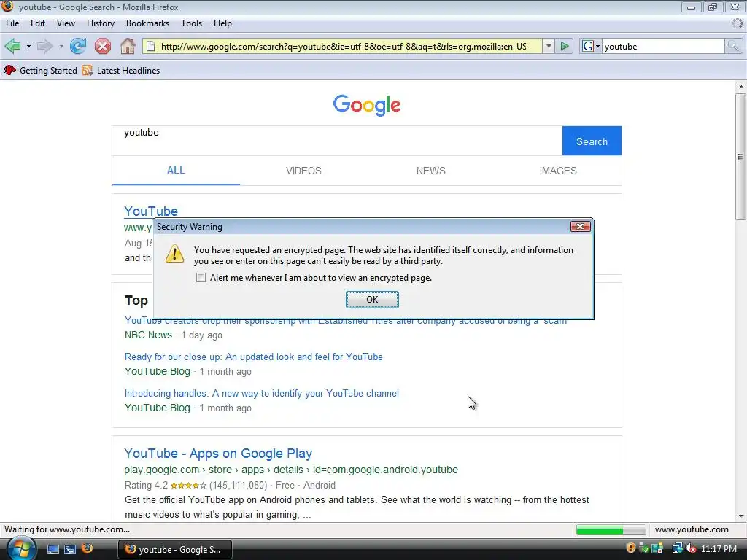The height and width of the screenshot is (560, 747).
Task: Switch to the VIDEOS results tab
Action: pos(303,171)
